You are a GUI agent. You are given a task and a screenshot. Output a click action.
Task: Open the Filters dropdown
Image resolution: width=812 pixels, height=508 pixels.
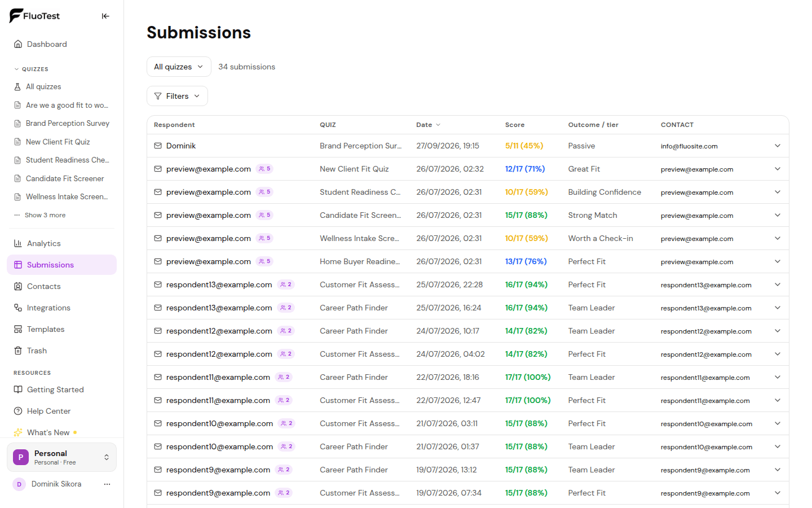pos(177,96)
